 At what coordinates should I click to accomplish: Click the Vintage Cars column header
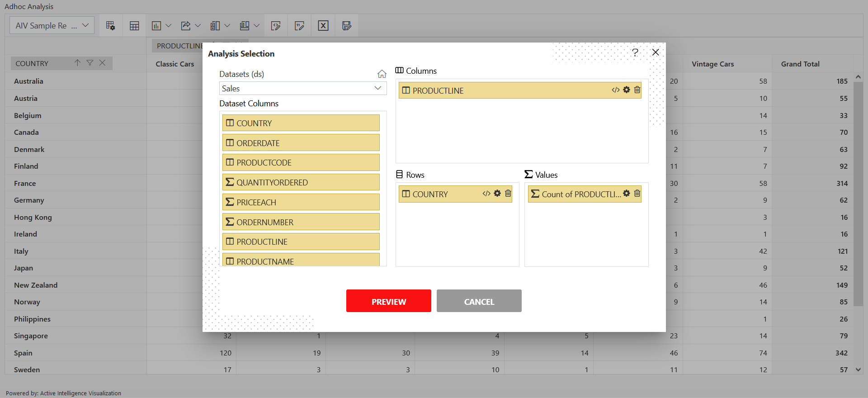point(712,64)
